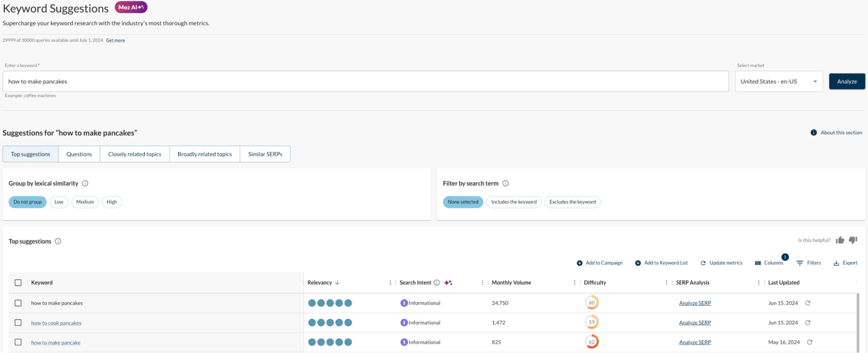This screenshot has width=868, height=353.
Task: Click the Filters funnel icon
Action: (800, 263)
